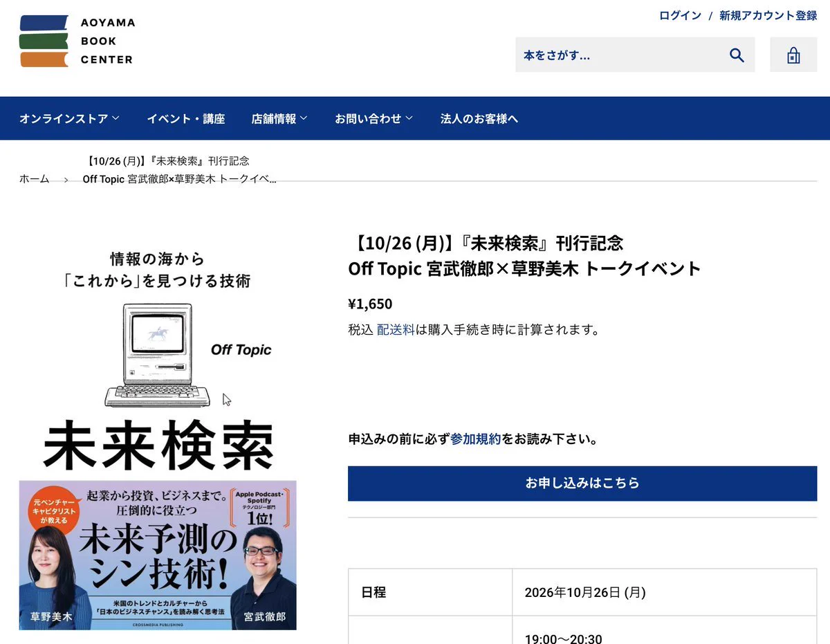The height and width of the screenshot is (644, 830).
Task: Click the 新規アカウント登録 link
Action: pos(768,15)
